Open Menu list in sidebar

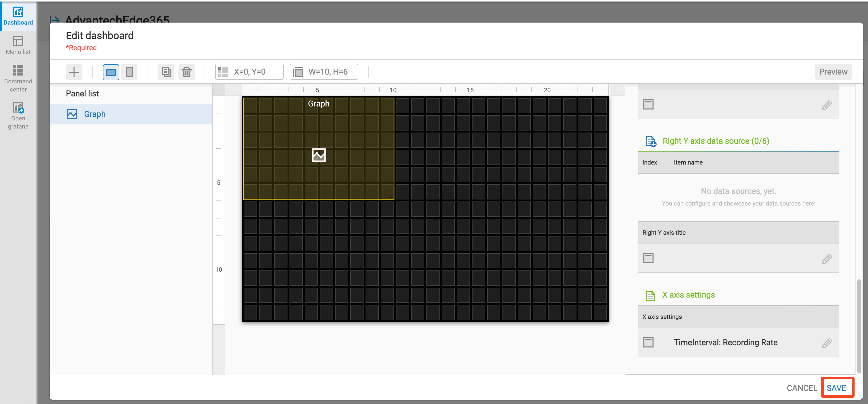(x=18, y=45)
